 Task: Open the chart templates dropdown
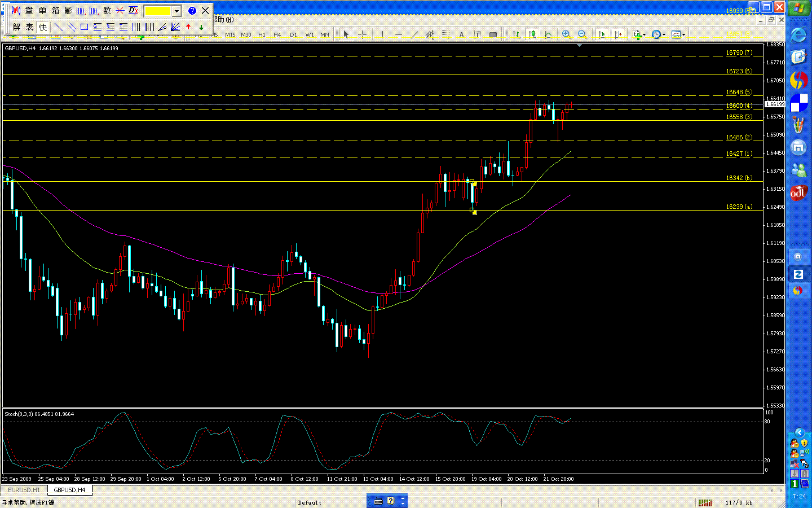(678, 35)
